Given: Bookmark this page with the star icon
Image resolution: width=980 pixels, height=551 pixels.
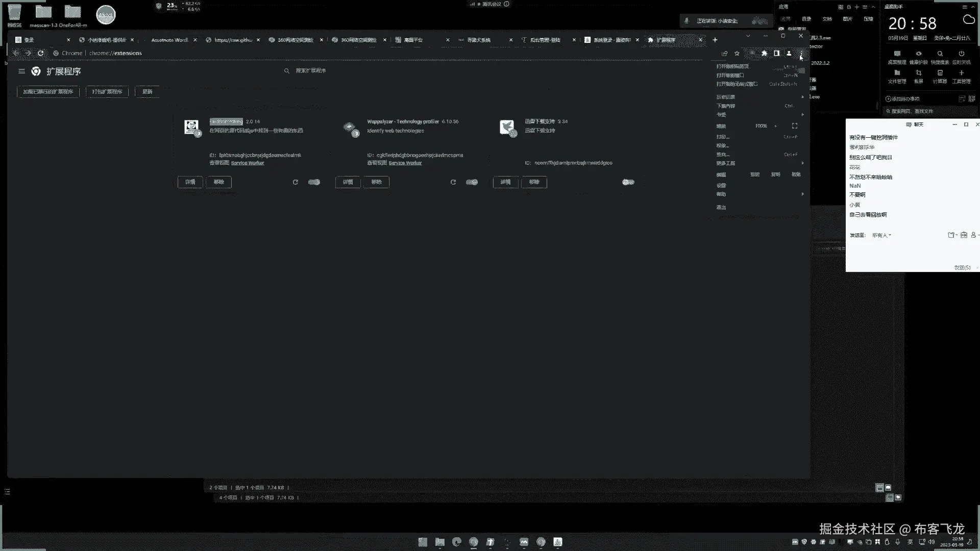Looking at the screenshot, I should coord(737,53).
